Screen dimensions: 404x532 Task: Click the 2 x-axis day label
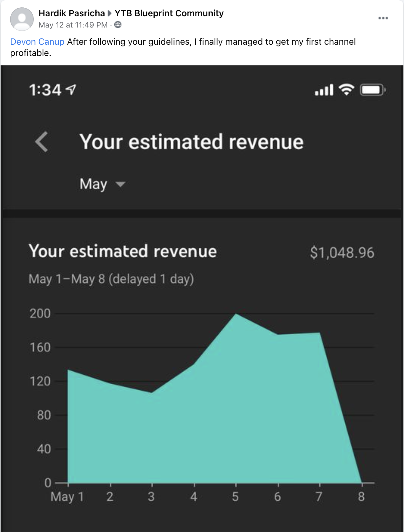tap(110, 497)
